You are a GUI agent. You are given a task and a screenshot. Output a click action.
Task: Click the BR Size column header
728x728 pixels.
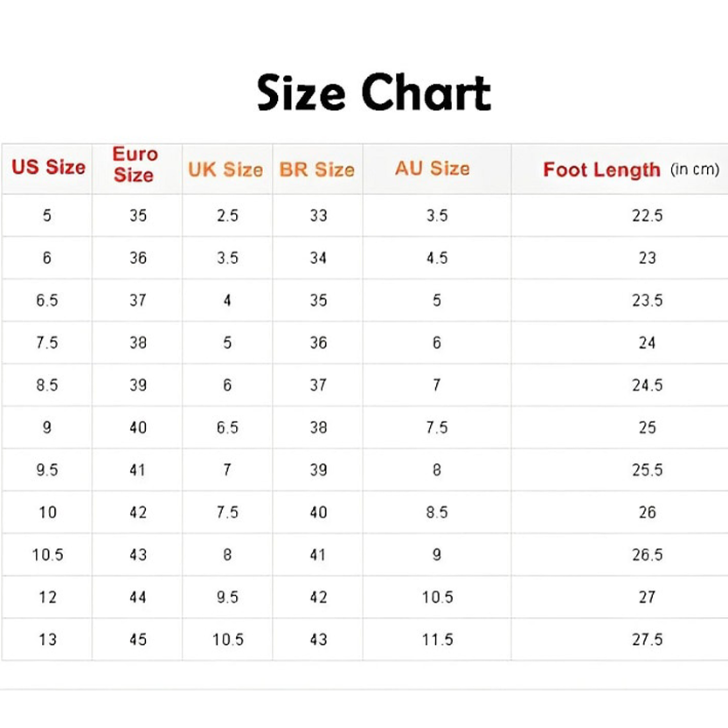click(x=317, y=170)
